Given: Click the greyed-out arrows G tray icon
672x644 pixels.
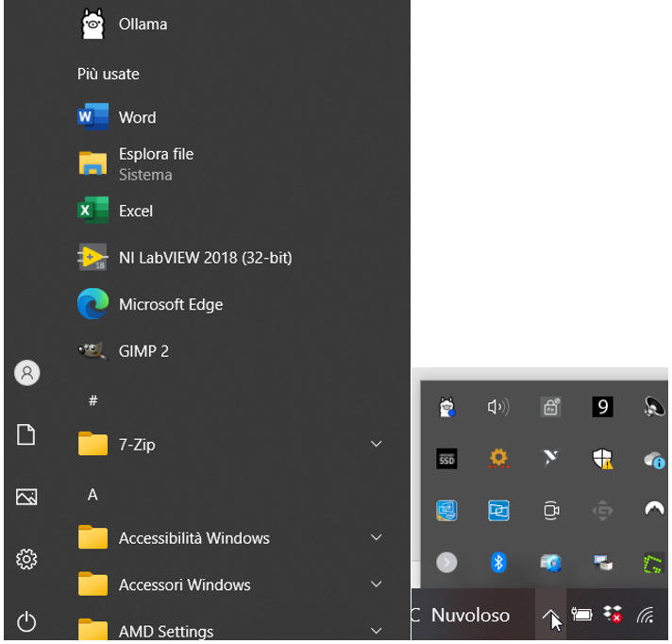Looking at the screenshot, I should pos(602,511).
